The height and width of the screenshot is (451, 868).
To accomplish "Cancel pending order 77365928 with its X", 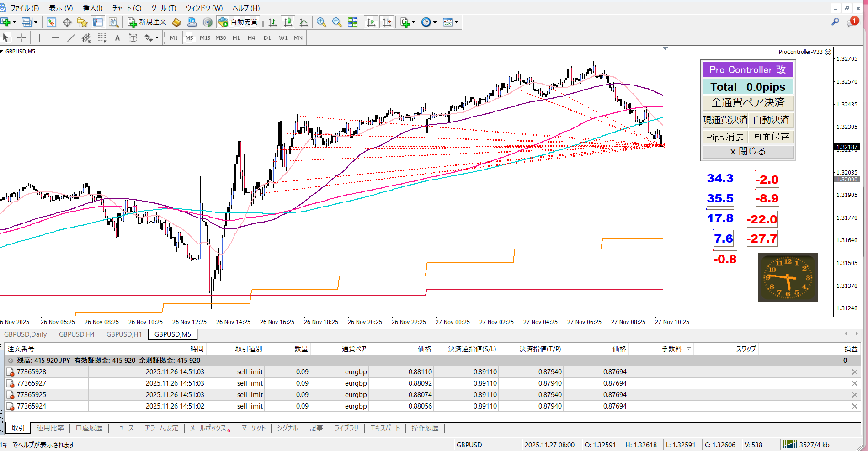I will (854, 372).
